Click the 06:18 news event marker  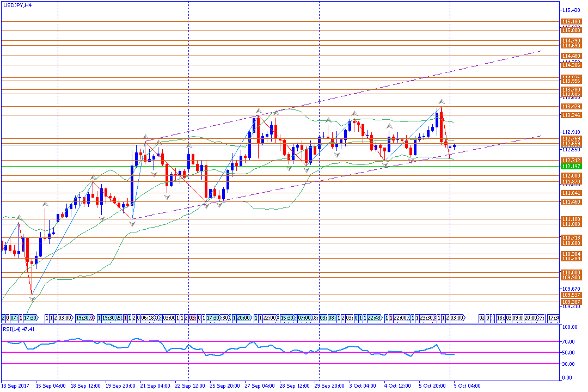click(148, 318)
